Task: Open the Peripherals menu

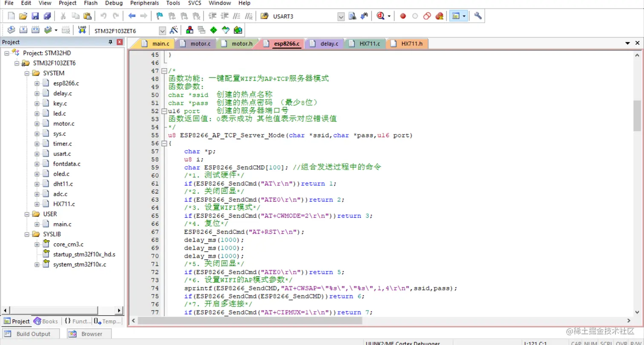Action: pyautogui.click(x=144, y=3)
